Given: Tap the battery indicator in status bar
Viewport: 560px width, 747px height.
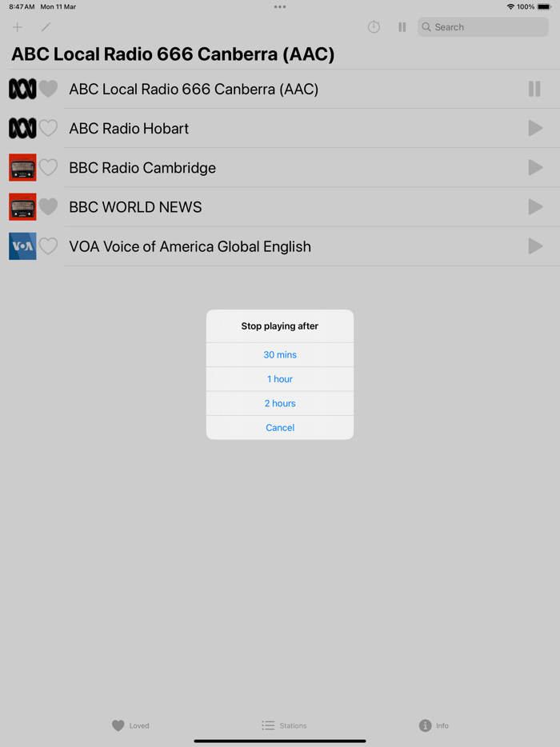Looking at the screenshot, I should pos(544,6).
